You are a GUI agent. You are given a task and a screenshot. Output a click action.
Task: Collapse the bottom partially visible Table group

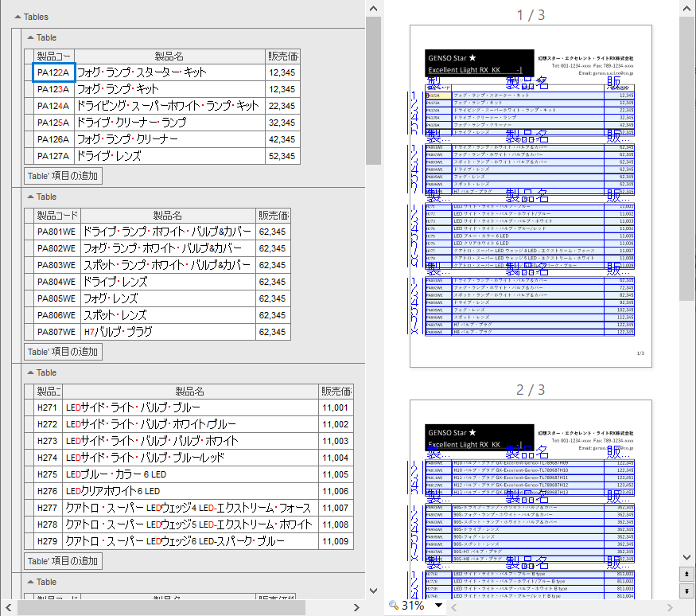pyautogui.click(x=31, y=582)
